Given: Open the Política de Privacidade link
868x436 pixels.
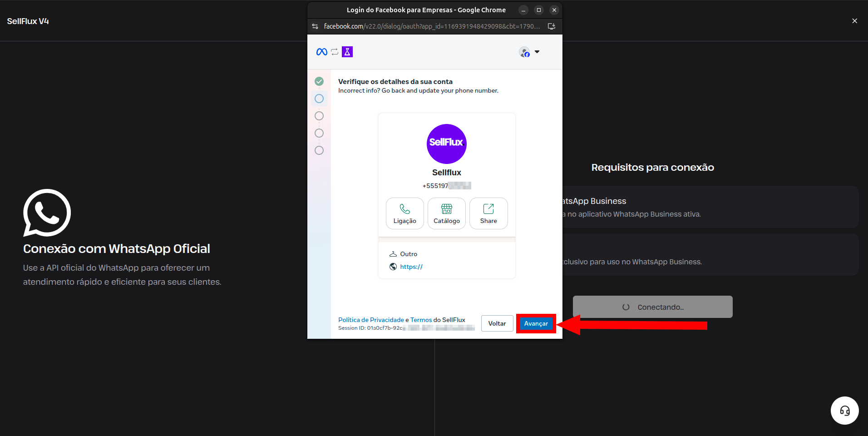Looking at the screenshot, I should (371, 320).
